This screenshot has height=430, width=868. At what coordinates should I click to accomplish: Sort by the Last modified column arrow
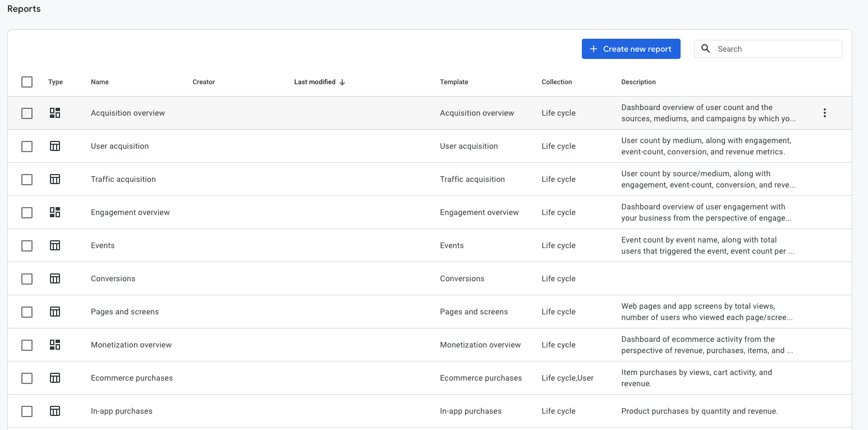point(342,82)
